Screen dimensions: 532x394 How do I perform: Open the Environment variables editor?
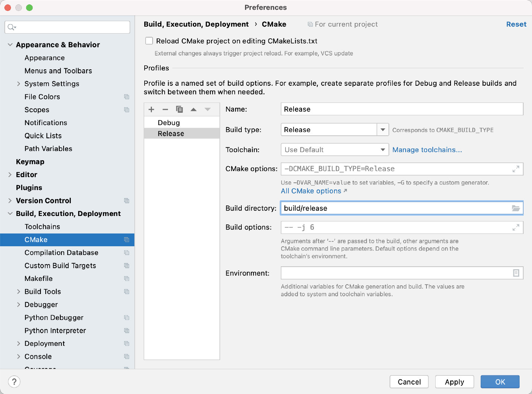[516, 273]
